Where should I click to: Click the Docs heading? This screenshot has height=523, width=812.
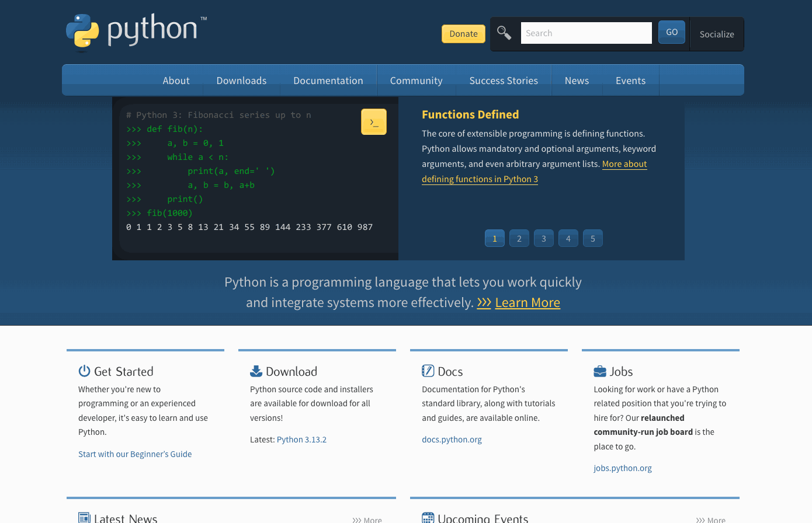coord(450,371)
